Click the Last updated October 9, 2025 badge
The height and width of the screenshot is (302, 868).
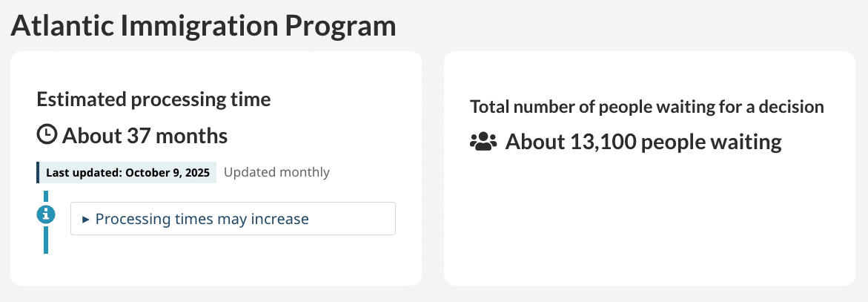(x=127, y=173)
